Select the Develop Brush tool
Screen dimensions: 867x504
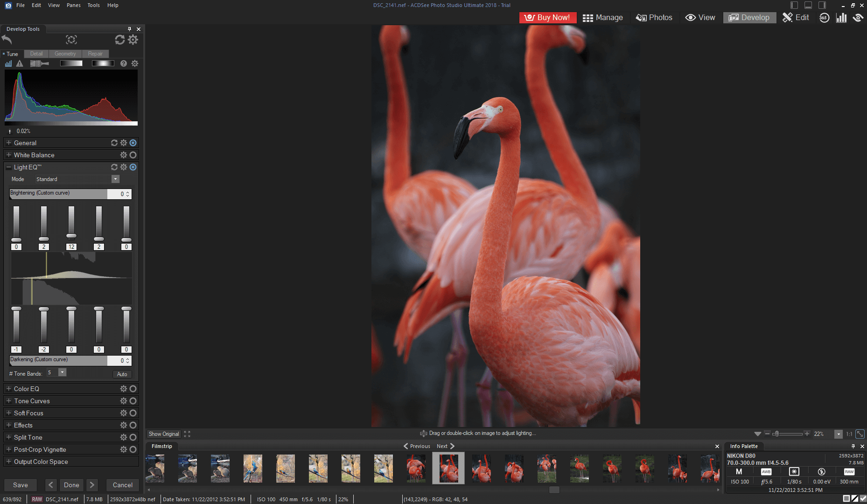tap(40, 63)
